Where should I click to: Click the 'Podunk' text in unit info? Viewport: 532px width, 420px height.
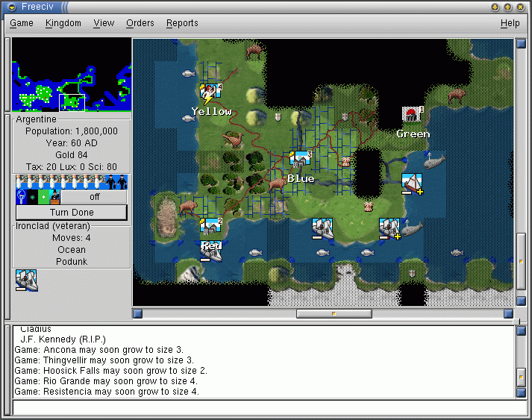72,262
